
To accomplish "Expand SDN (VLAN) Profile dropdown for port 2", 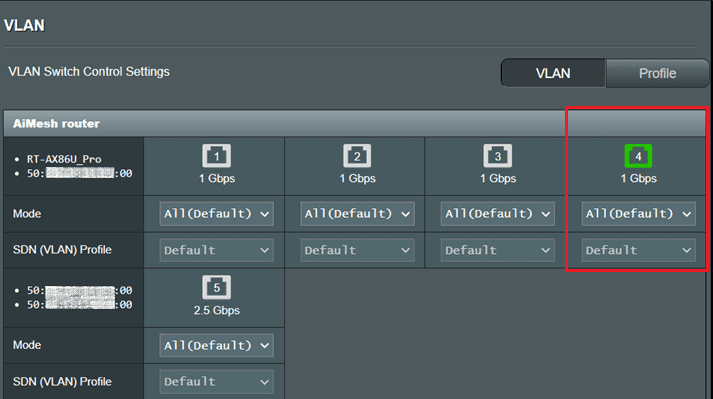I will tap(357, 250).
